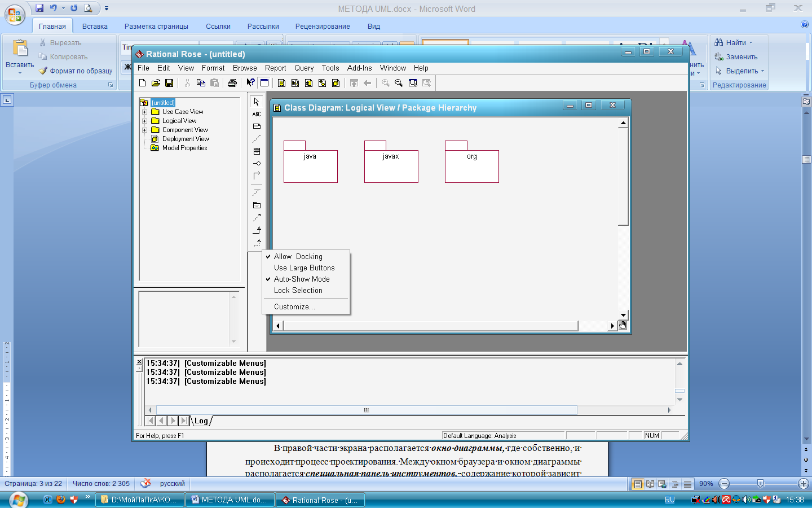The image size is (812, 508).
Task: Pick the Realize dashed triangle tool
Action: click(257, 243)
